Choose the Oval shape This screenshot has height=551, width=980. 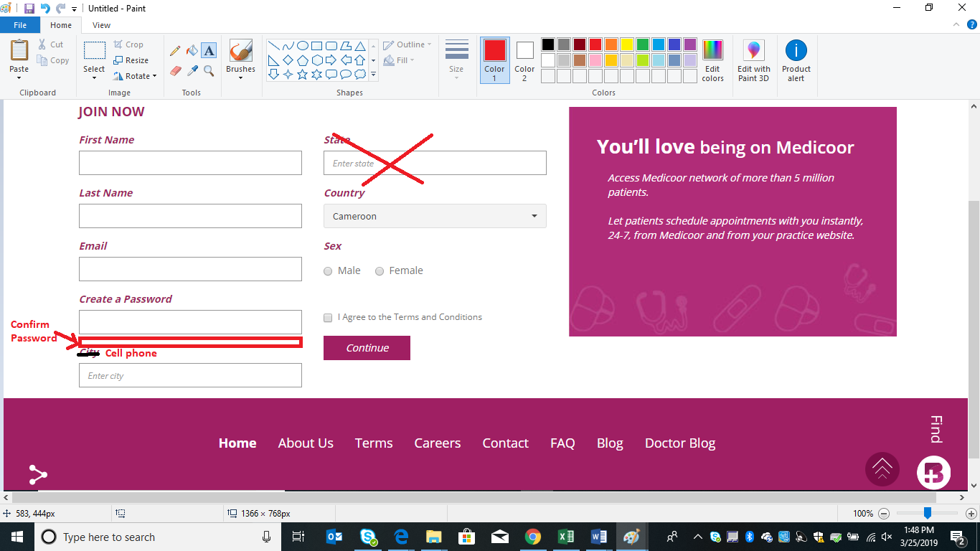tap(303, 45)
